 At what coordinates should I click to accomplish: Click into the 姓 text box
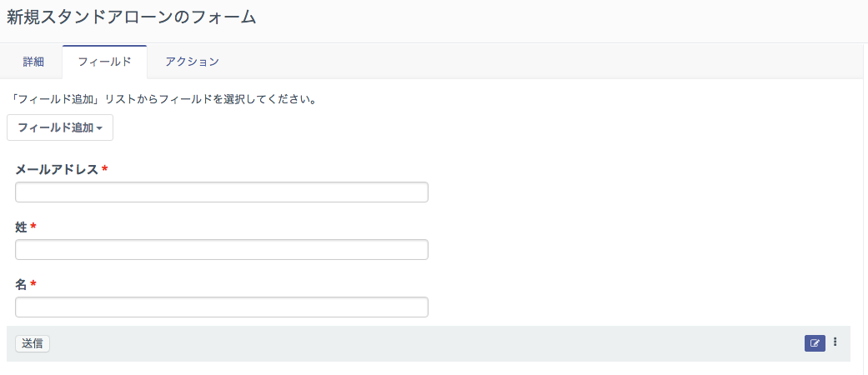tap(222, 250)
